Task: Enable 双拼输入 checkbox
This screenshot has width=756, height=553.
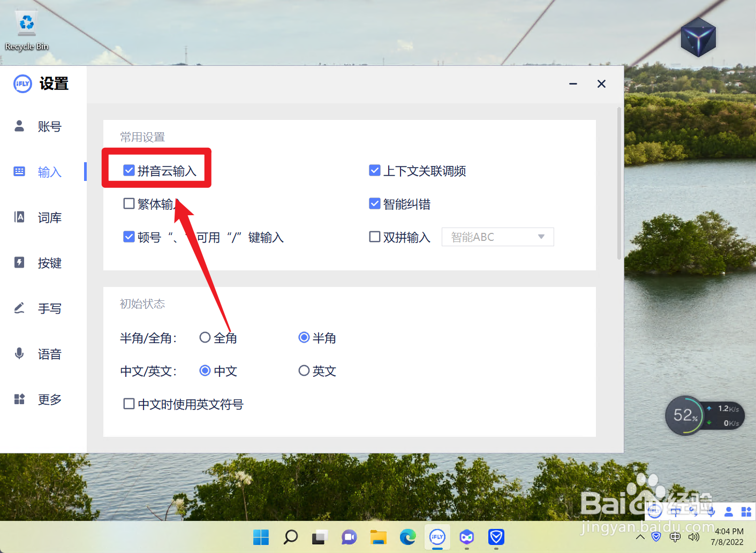Action: point(375,237)
